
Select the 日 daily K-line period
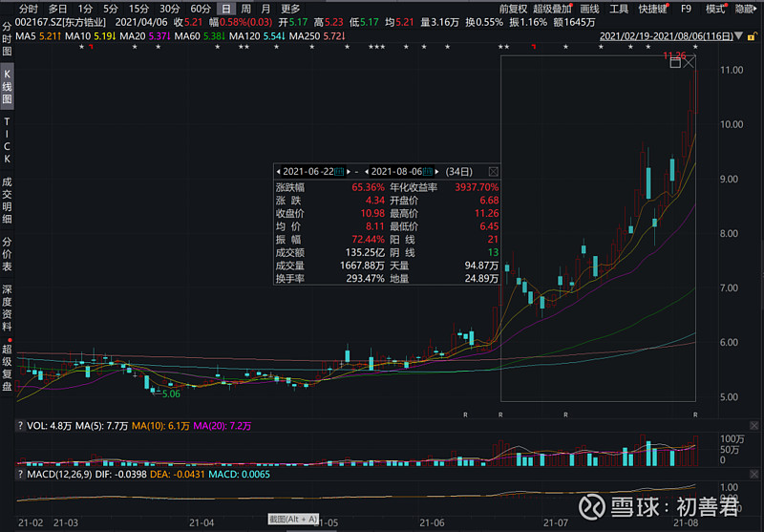coord(226,9)
